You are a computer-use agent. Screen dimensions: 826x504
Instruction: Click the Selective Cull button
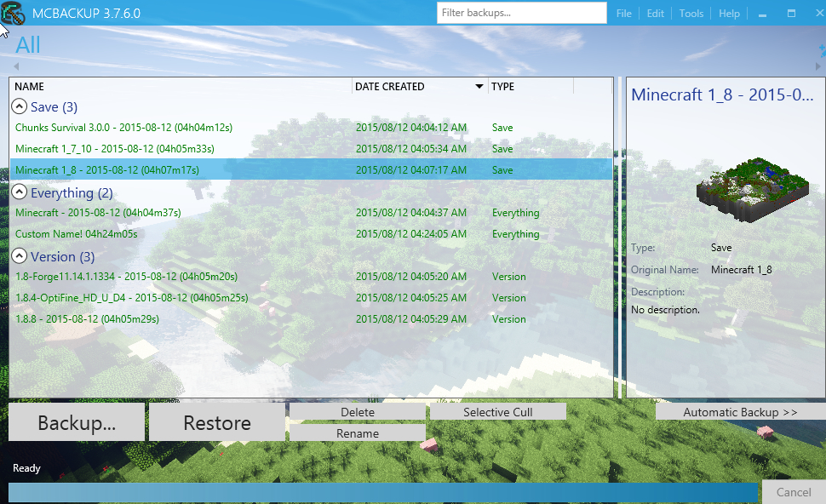coord(498,412)
